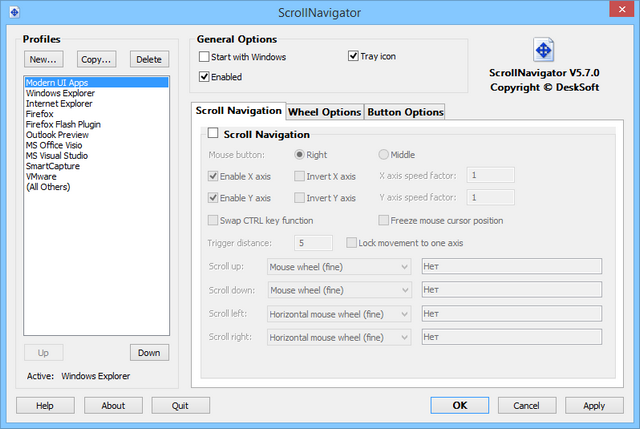Enable the Start with Windows checkbox

click(x=205, y=57)
